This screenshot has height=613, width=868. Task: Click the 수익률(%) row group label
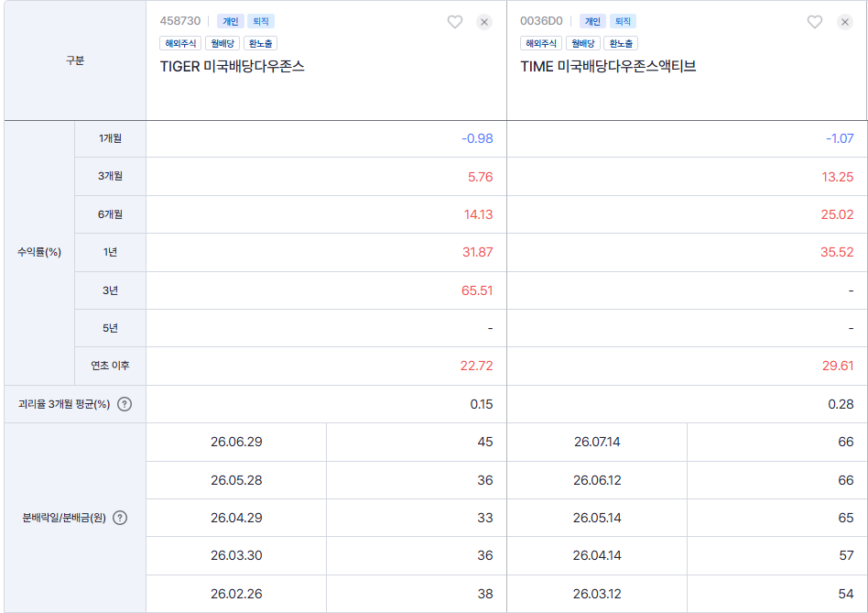coord(39,253)
